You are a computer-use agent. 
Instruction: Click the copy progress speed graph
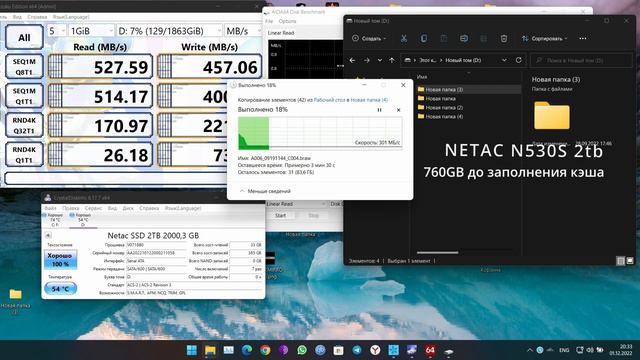coord(320,133)
